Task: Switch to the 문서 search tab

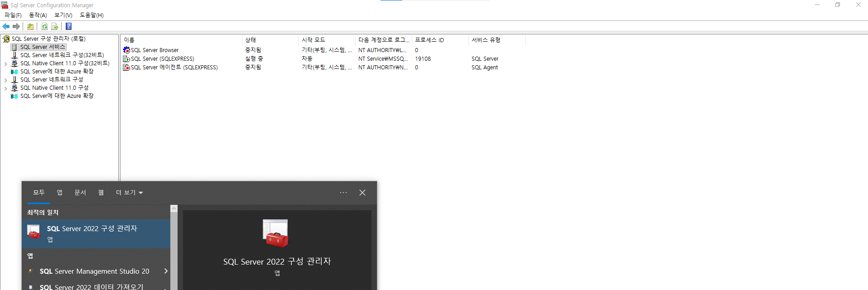Action: click(x=80, y=193)
